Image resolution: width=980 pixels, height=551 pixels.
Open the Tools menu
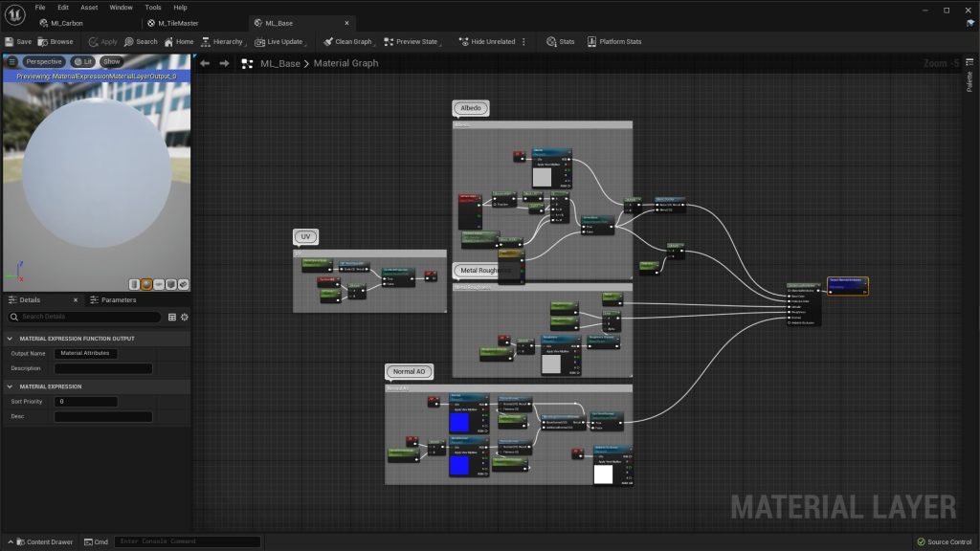tap(152, 8)
